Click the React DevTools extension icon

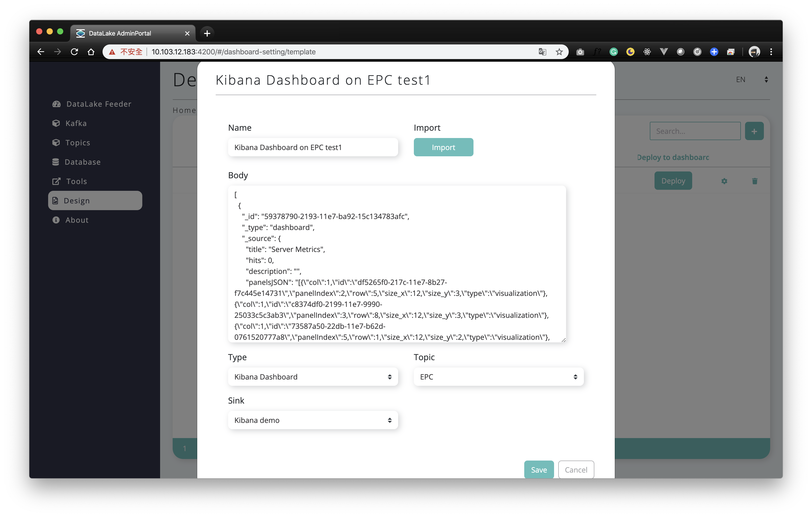pos(647,51)
